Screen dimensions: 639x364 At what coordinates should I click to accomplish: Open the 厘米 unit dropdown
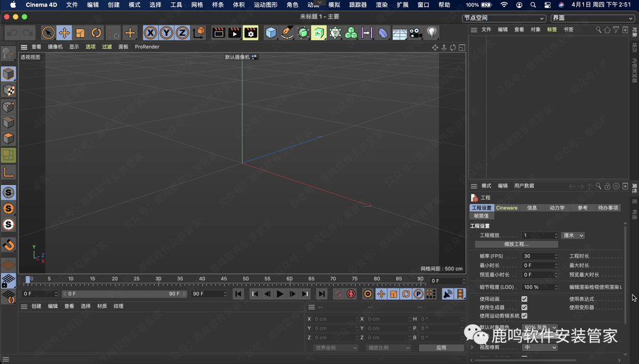(573, 235)
